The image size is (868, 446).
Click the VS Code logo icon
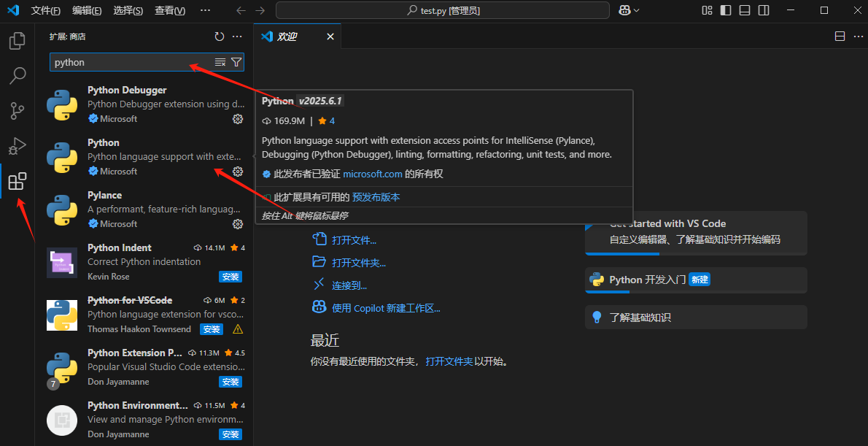coord(13,10)
